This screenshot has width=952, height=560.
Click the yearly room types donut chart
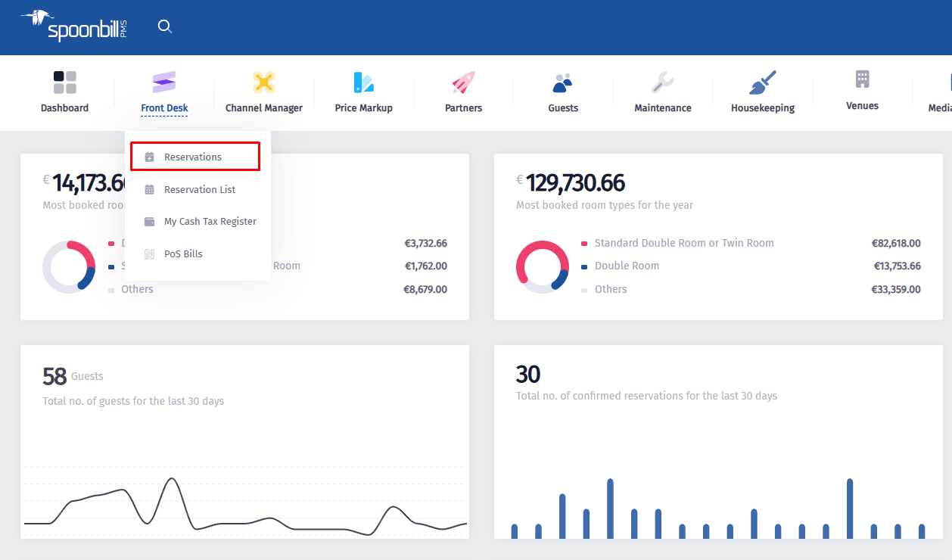(543, 267)
